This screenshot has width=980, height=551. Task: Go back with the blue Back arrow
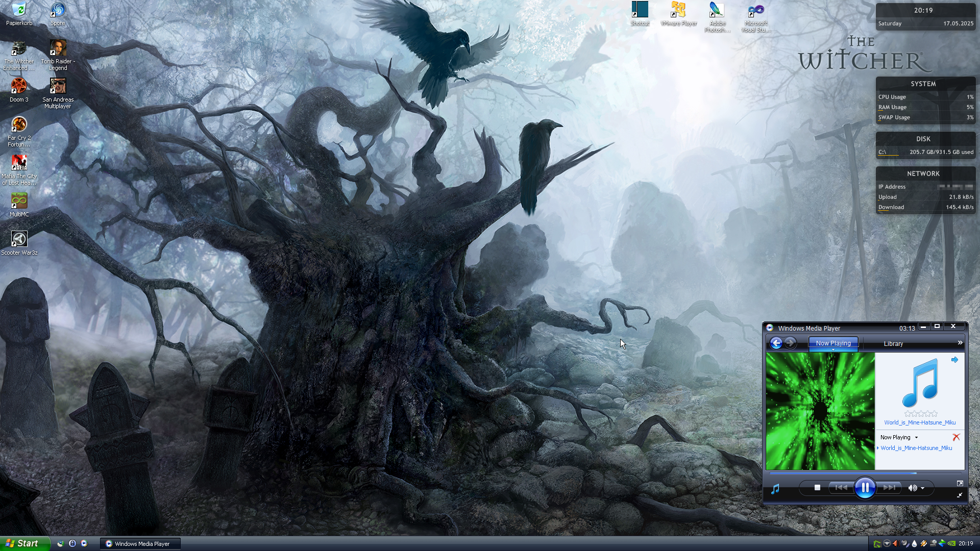[x=776, y=343]
